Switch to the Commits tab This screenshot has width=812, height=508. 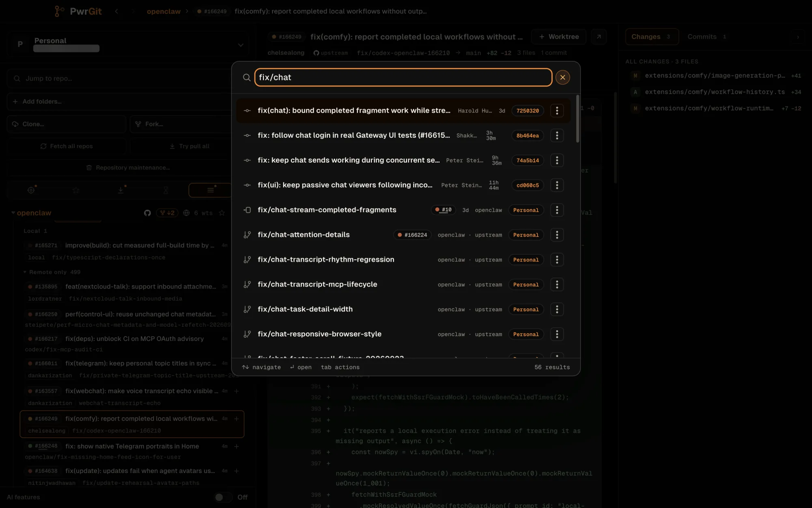click(706, 37)
